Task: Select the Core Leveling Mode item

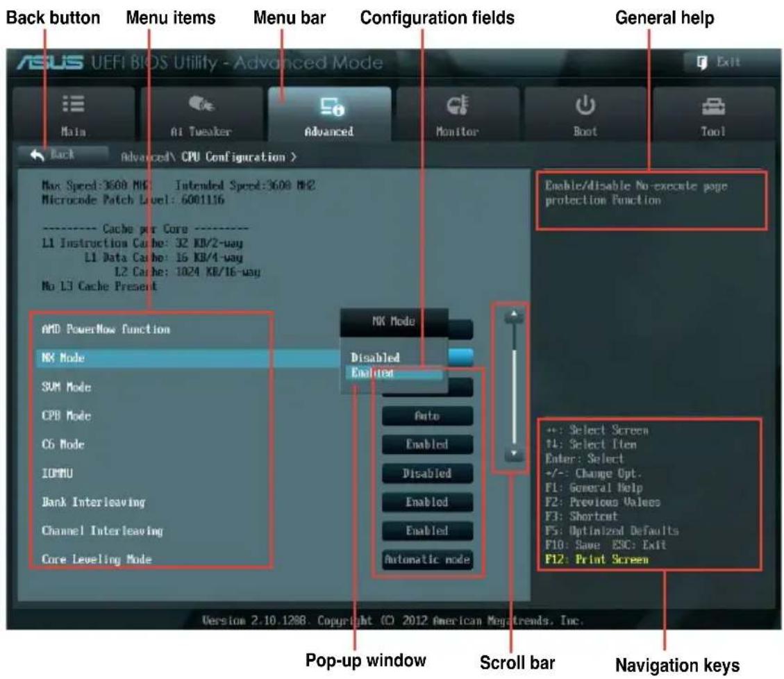Action: [x=97, y=559]
